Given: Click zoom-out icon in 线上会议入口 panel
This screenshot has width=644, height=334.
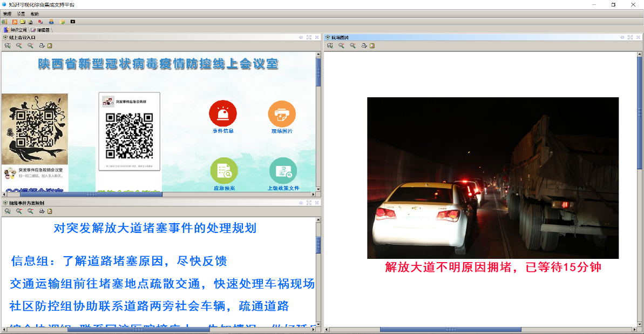Looking at the screenshot, I should point(30,45).
